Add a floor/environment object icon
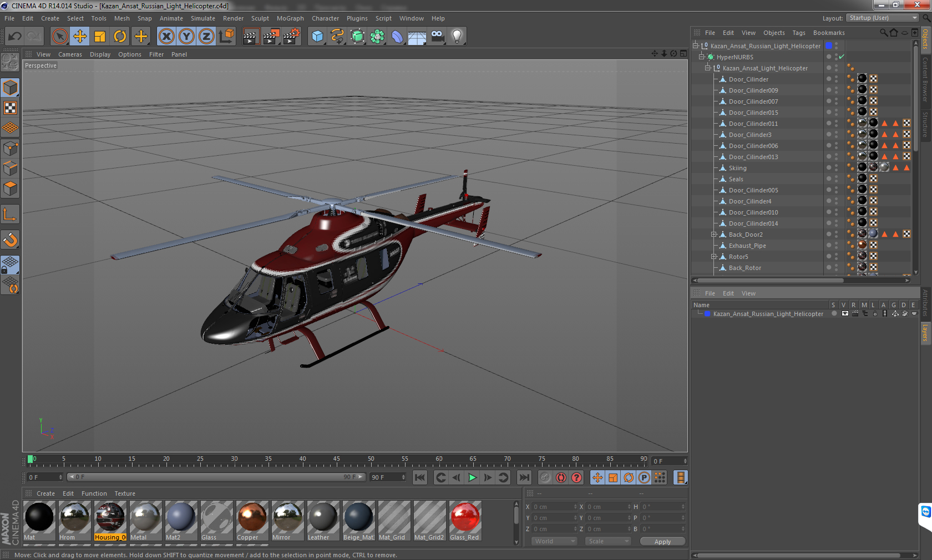Screen dimensions: 932x560 [x=417, y=37]
